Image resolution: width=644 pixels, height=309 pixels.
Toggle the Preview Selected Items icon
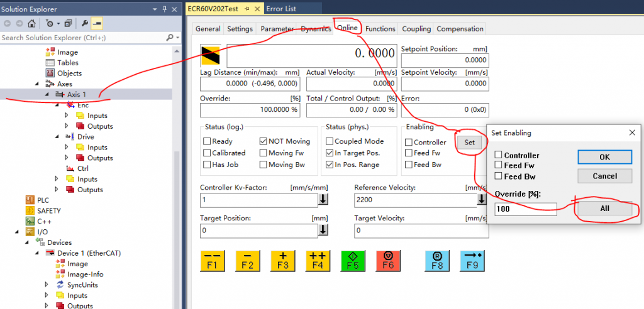[x=97, y=24]
